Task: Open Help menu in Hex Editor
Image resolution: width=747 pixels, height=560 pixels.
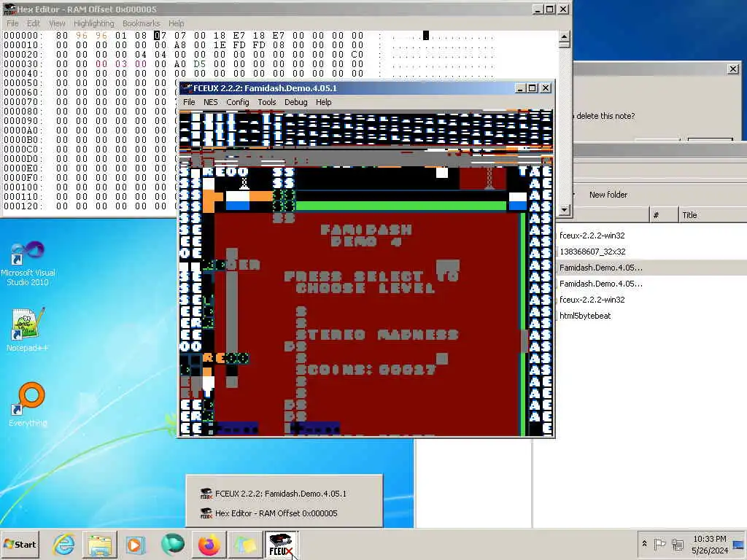Action: pos(176,23)
